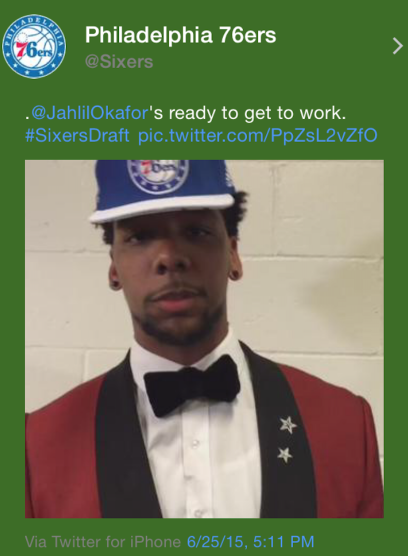Click the lower star pin on the lapel
The height and width of the screenshot is (556, 408).
pos(285,455)
